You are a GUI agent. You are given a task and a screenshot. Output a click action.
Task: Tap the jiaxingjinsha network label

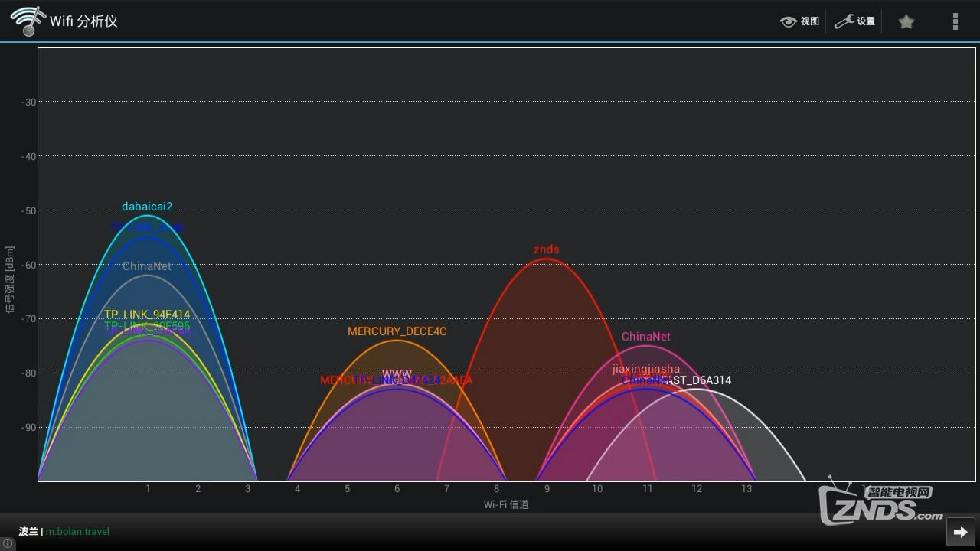(x=645, y=369)
